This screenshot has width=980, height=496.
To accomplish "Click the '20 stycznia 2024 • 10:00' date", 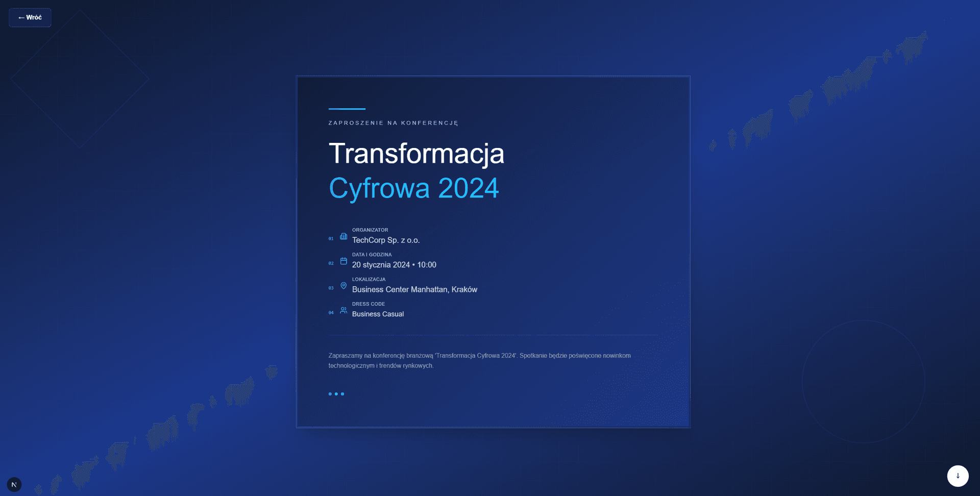I will 394,265.
